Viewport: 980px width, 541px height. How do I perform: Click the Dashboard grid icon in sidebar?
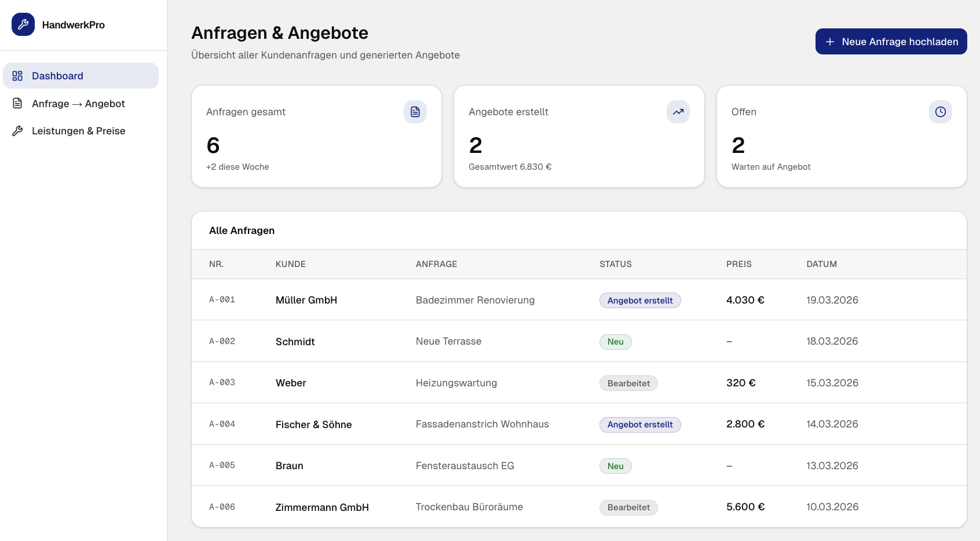17,76
